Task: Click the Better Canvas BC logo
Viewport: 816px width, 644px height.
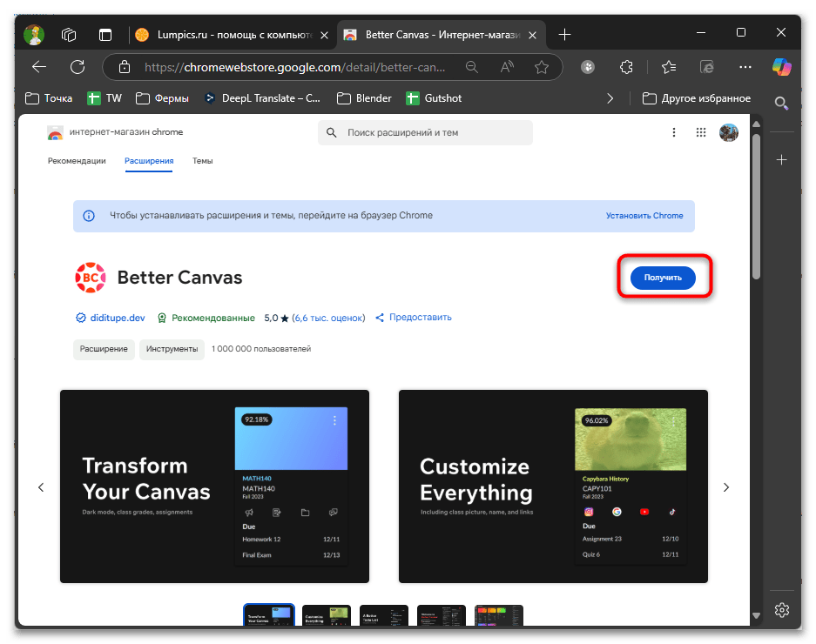Action: point(91,278)
